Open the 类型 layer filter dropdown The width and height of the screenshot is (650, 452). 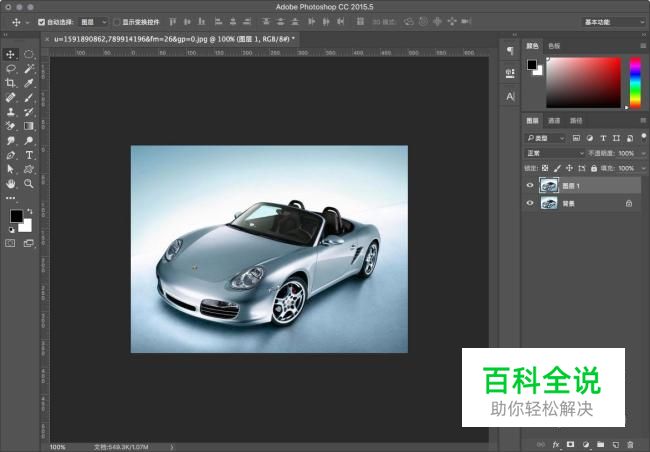[546, 137]
